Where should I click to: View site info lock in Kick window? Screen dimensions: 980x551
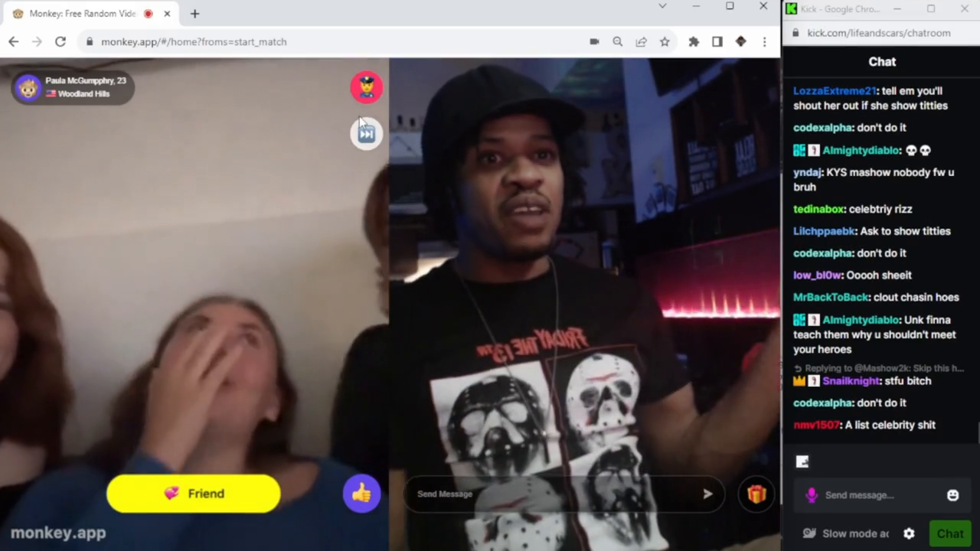[795, 33]
